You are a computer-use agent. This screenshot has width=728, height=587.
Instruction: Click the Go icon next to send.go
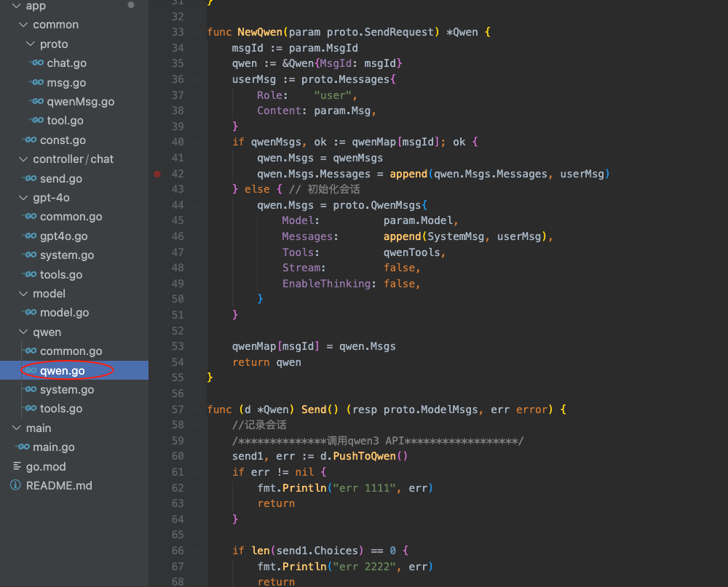coord(30,179)
